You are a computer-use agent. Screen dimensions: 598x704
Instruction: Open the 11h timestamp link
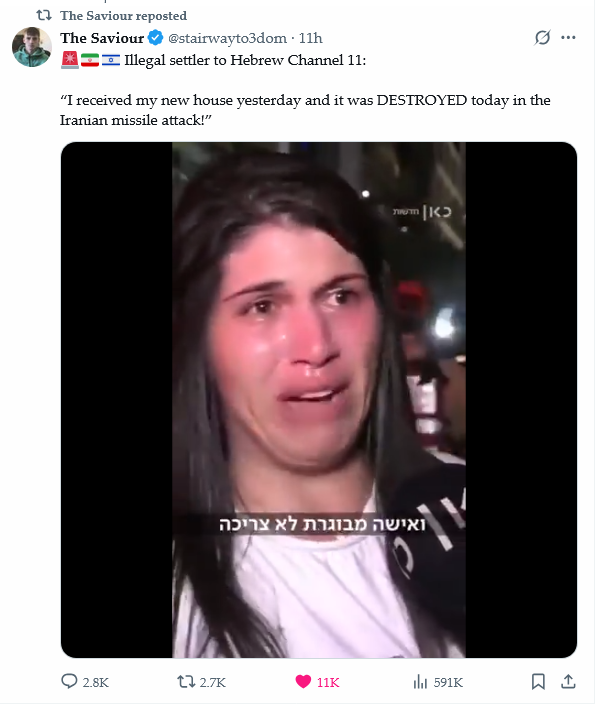(311, 38)
